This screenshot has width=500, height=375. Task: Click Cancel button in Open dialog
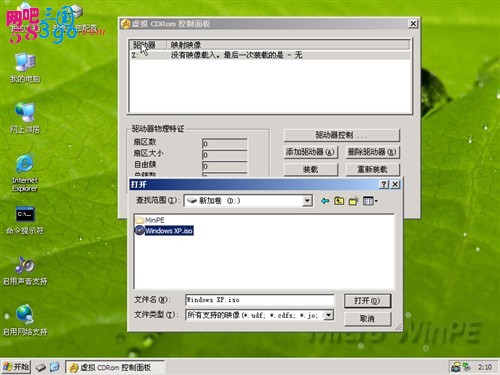tap(367, 319)
